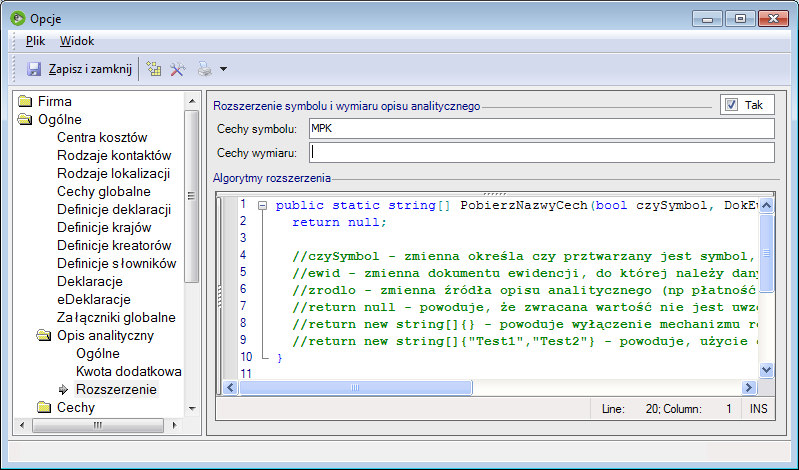
Task: Open the tools wrench and screwdriver icon
Action: coord(178,69)
